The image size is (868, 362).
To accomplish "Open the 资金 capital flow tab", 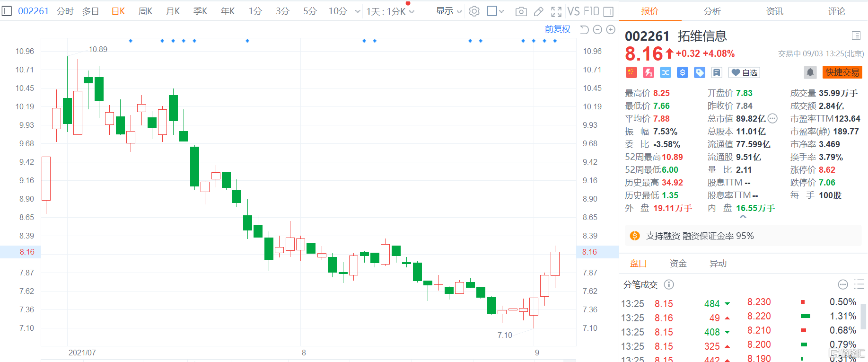I will point(678,264).
